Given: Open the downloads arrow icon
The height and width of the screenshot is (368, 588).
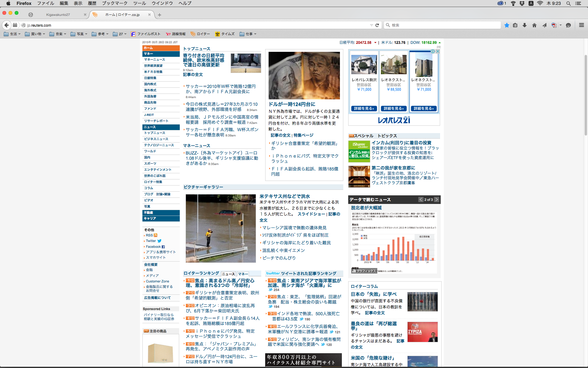Looking at the screenshot, I should (525, 25).
